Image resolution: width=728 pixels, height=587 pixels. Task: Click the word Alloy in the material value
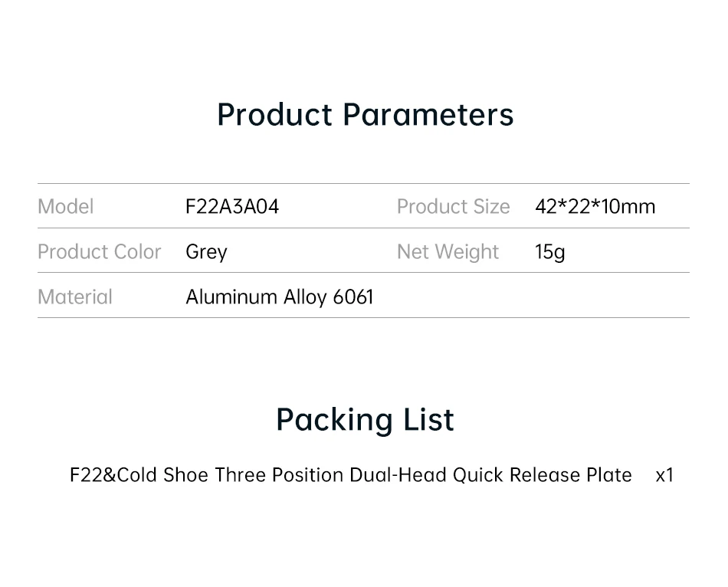click(305, 297)
